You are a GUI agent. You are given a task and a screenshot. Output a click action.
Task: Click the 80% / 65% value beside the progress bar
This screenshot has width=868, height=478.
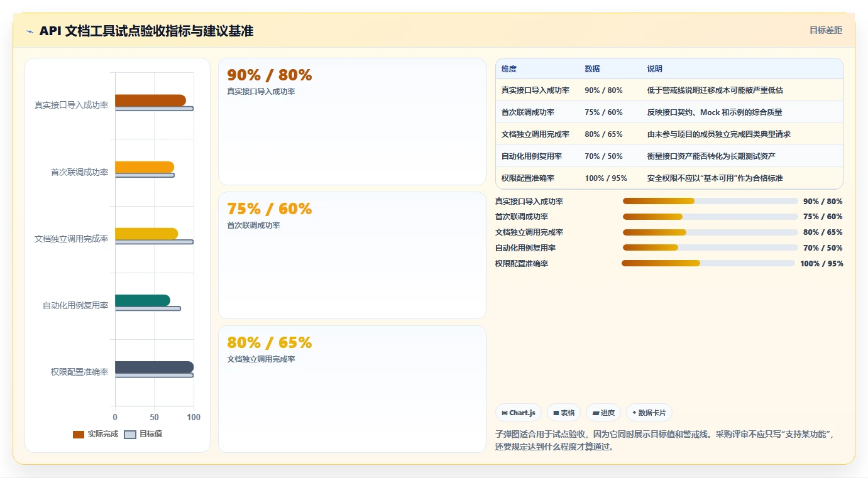[x=823, y=232]
